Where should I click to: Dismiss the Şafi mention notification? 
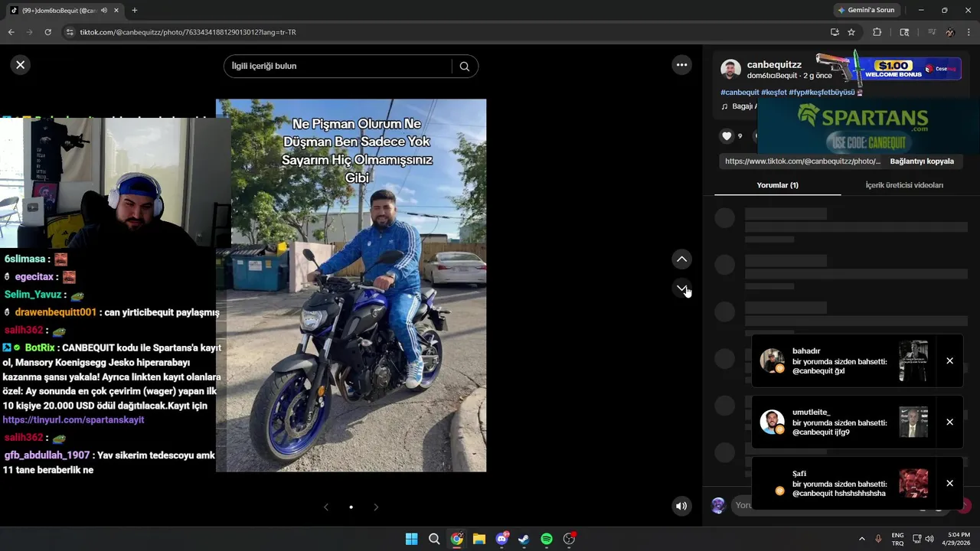pos(949,484)
